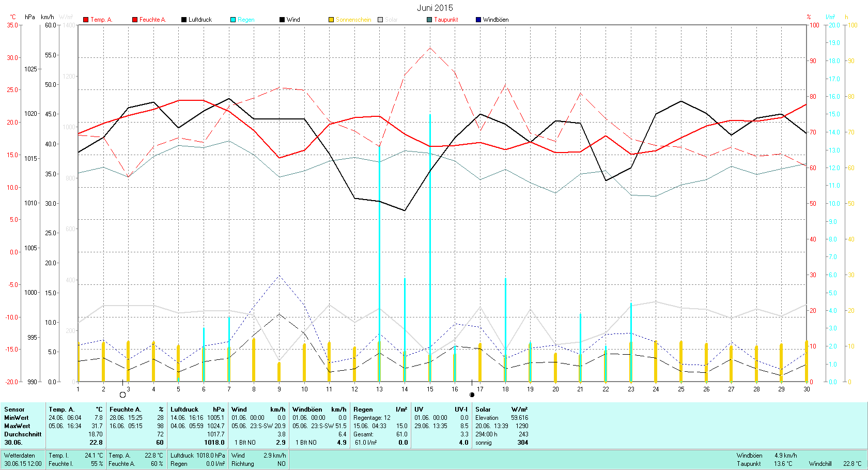Click the maximum temperature value 31.7

(x=97, y=426)
